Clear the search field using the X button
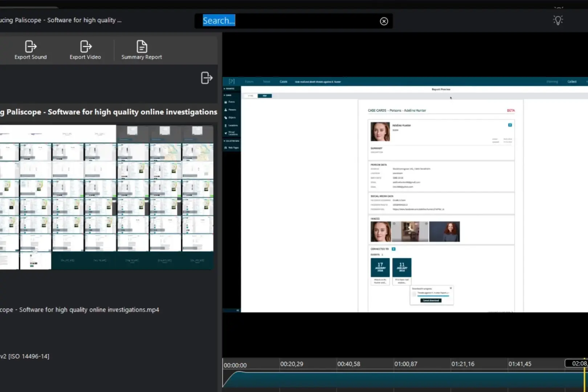Viewport: 588px width, 392px height. tap(384, 21)
